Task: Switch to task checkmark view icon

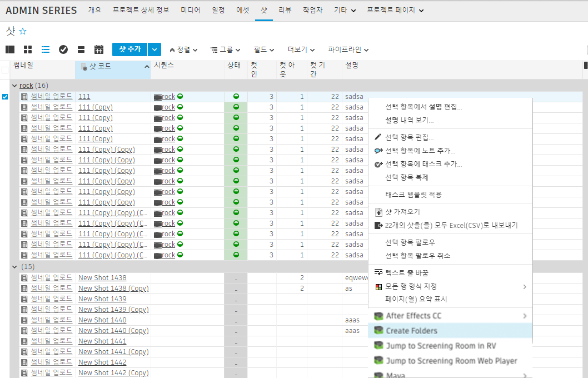Action: pyautogui.click(x=63, y=49)
